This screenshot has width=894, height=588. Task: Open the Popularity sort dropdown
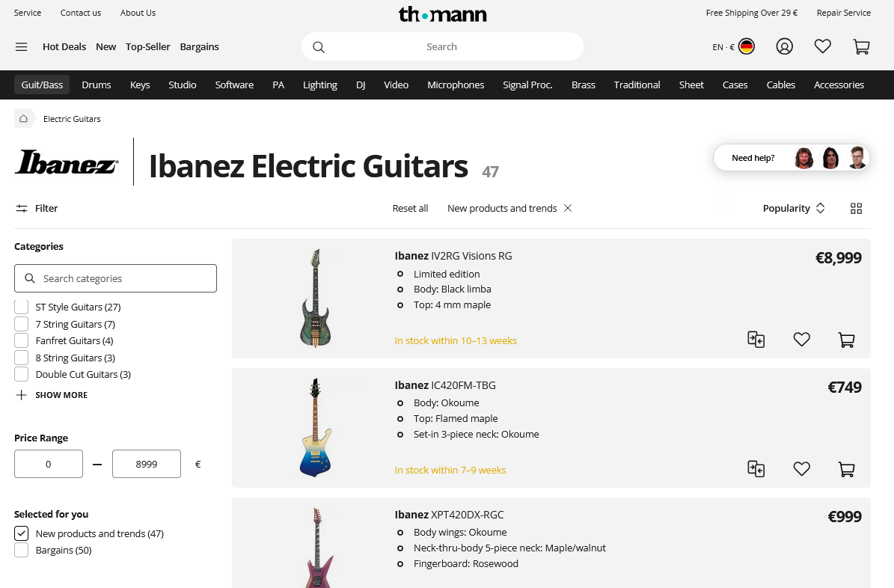794,209
